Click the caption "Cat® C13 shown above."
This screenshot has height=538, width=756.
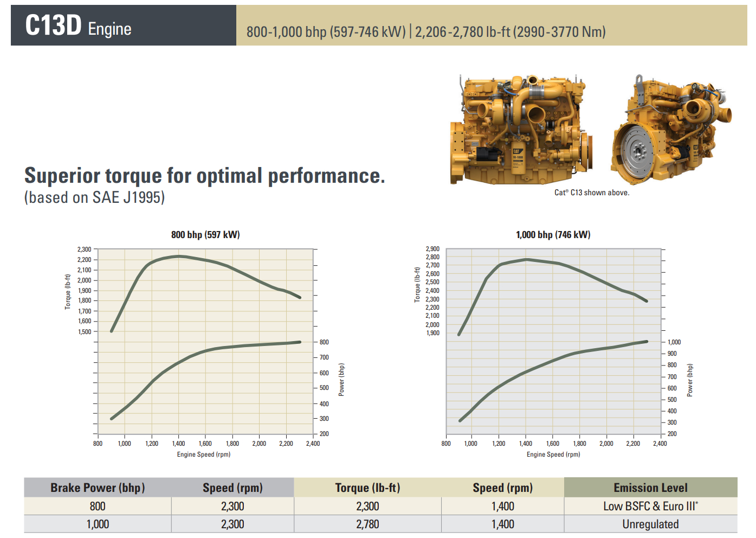(592, 193)
